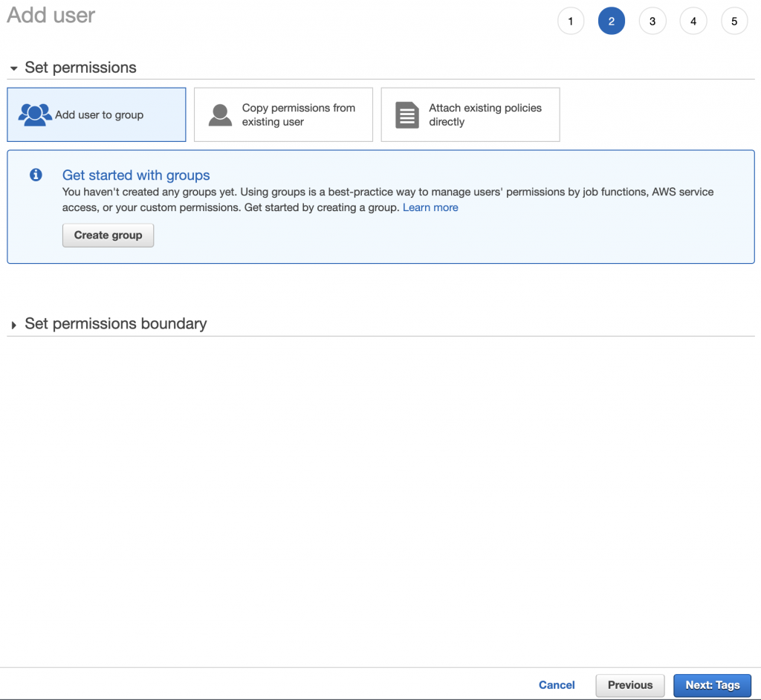Jump to step 5 of the wizard

tap(734, 21)
